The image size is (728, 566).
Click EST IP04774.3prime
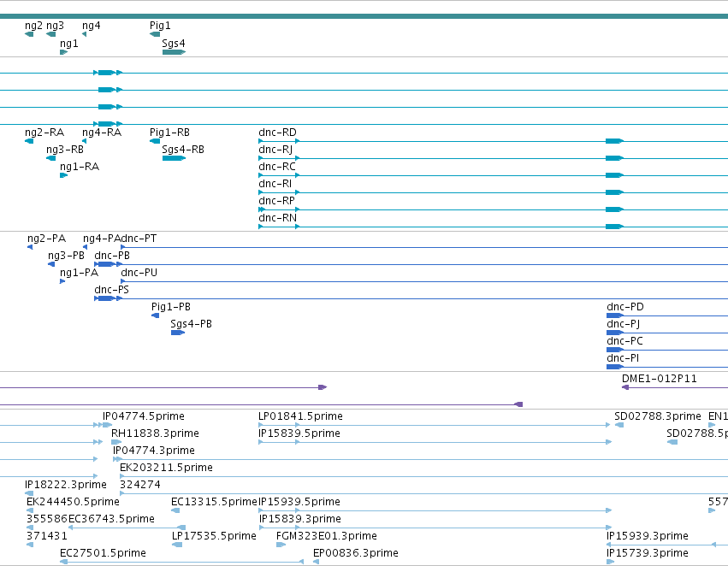point(154,451)
